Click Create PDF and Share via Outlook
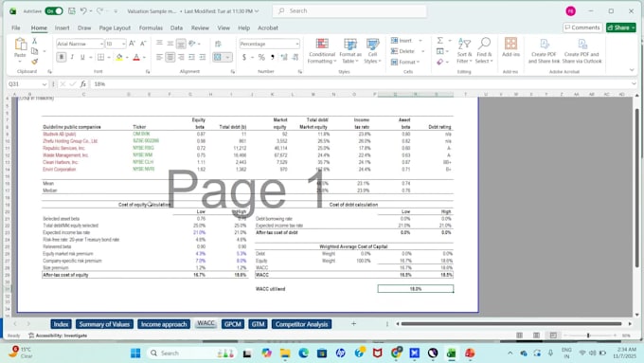Viewport: 644px width, 363px height. 582,50
